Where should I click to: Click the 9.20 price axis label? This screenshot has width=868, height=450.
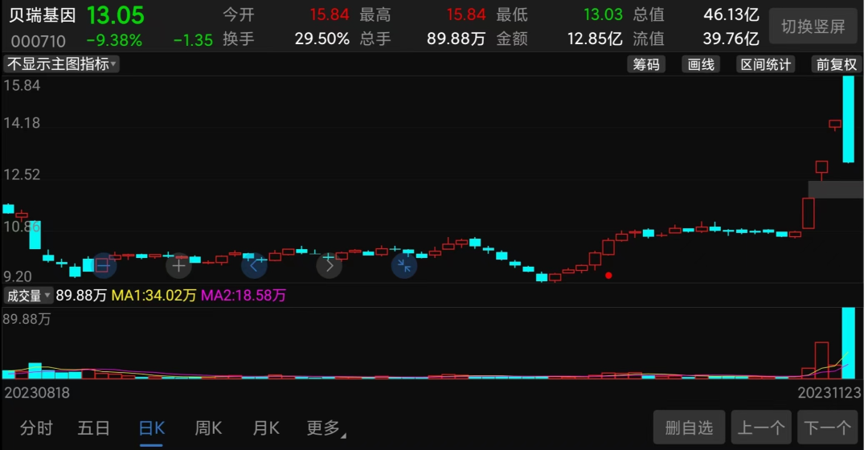click(x=18, y=276)
